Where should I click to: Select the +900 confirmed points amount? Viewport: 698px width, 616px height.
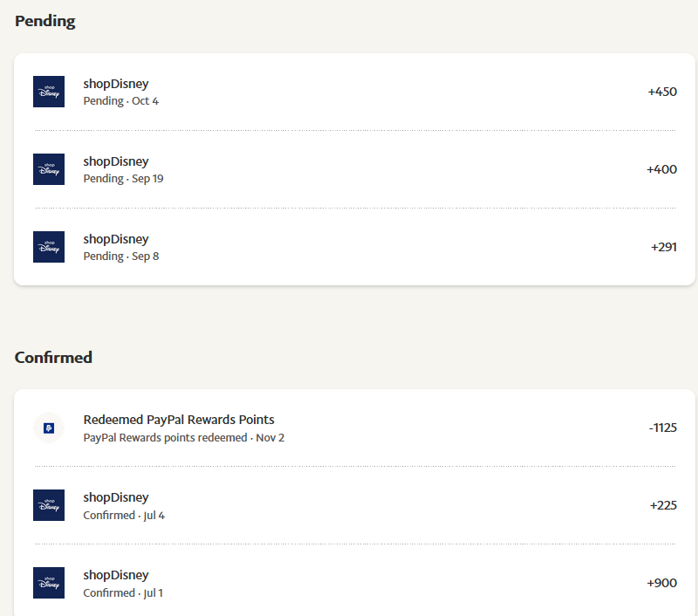point(661,583)
